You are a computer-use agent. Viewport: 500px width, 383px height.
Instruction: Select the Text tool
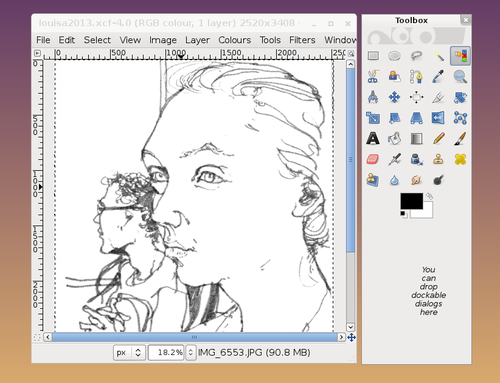click(x=373, y=138)
